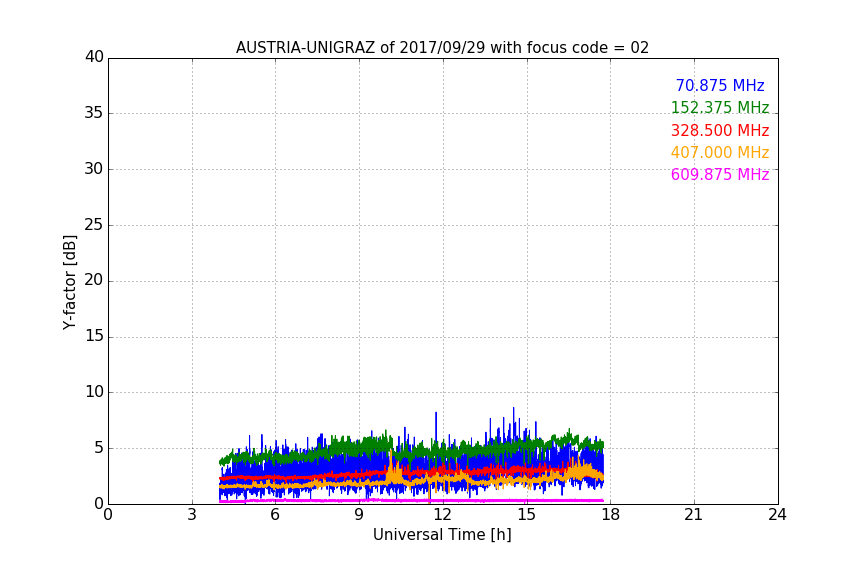This screenshot has height=576, width=864.
Task: Click the x-axis tick value 3
Action: (x=192, y=515)
